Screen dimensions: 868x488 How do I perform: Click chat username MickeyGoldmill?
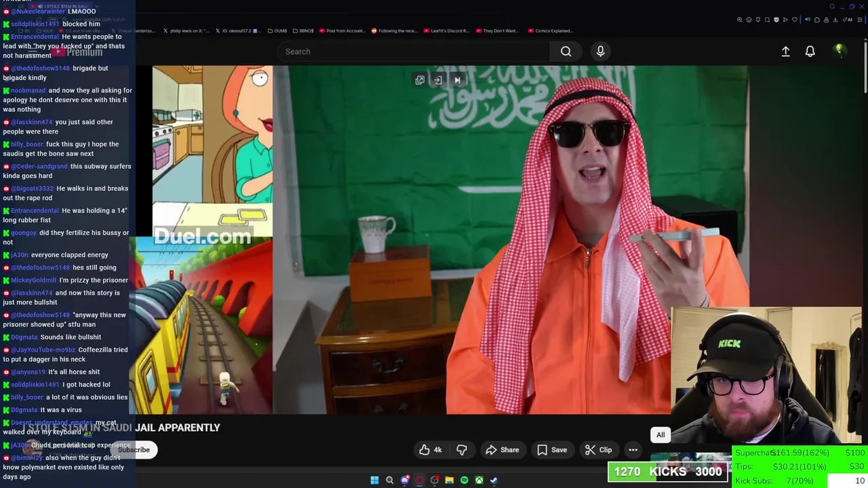point(34,281)
